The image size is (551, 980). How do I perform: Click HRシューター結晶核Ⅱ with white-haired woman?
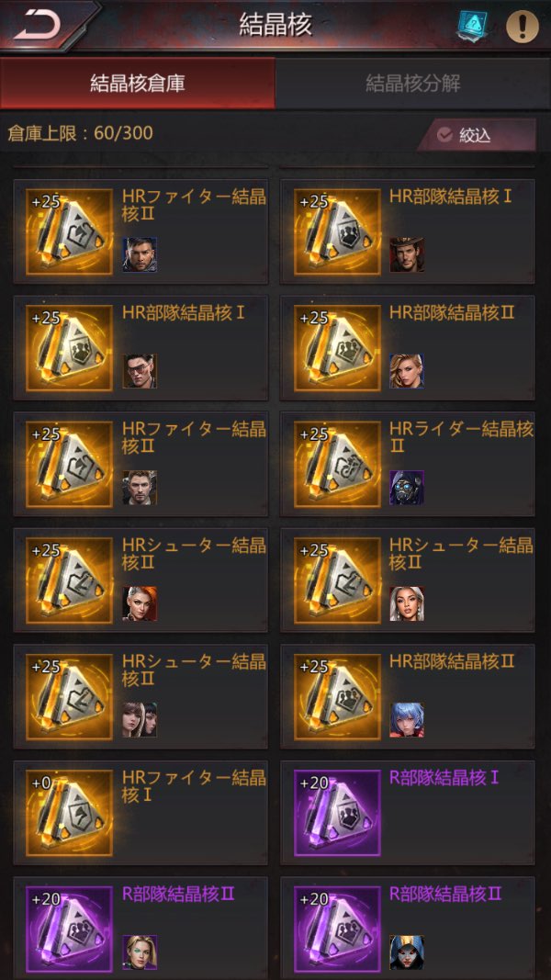pyautogui.click(x=408, y=580)
